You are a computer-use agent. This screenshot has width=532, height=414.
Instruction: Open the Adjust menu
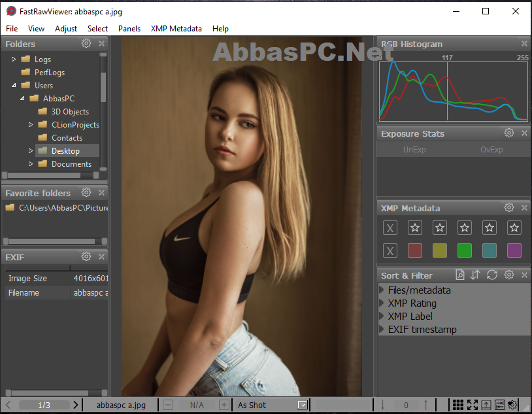pyautogui.click(x=66, y=29)
